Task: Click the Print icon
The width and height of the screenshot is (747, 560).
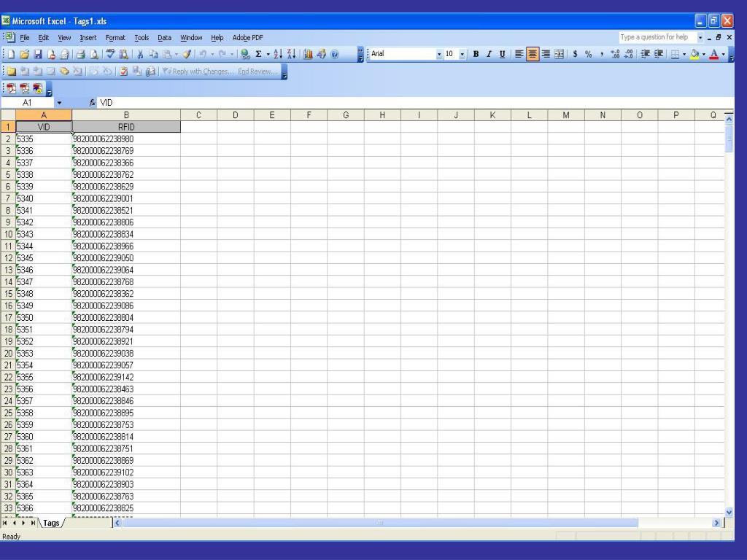Action: tap(81, 54)
